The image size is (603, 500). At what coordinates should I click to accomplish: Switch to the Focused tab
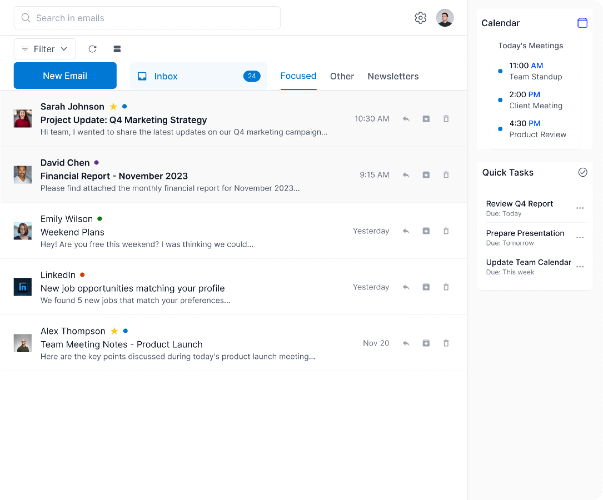point(298,76)
